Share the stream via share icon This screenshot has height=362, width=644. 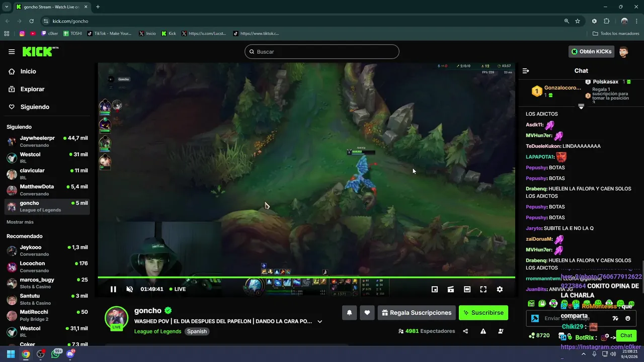tap(465, 331)
